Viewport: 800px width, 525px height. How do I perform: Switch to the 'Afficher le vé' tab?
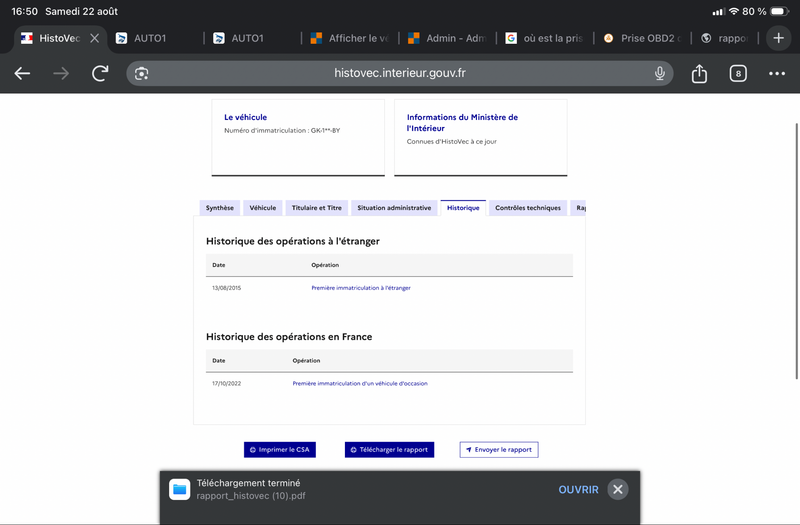tap(351, 38)
